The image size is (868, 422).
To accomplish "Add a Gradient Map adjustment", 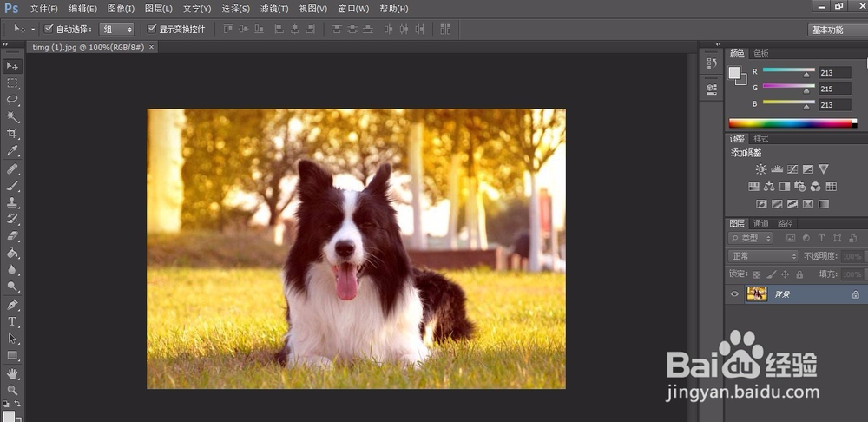I will (823, 204).
